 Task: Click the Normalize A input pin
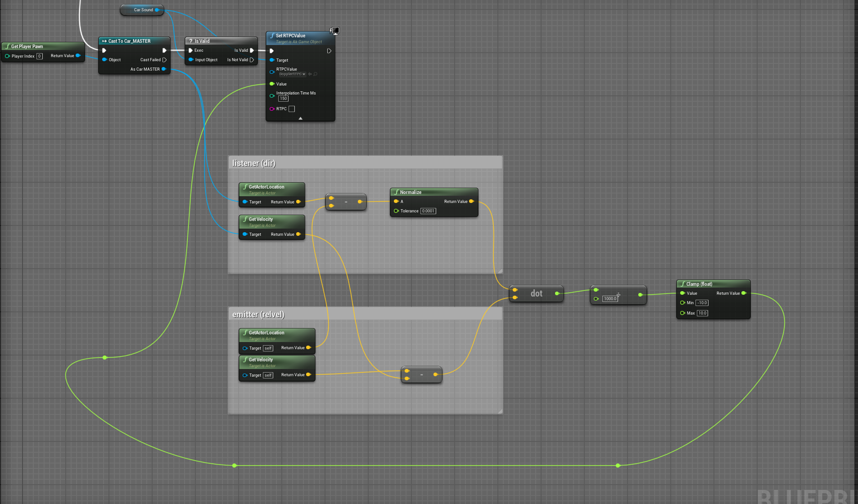(396, 202)
